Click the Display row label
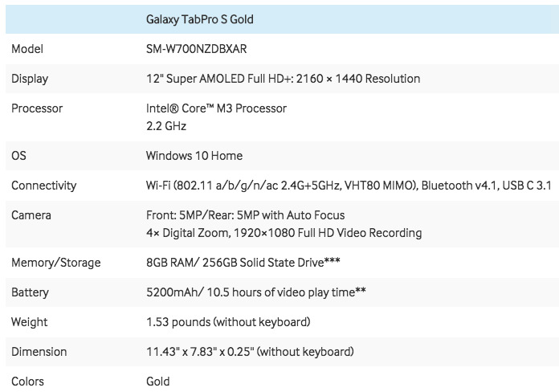 click(30, 79)
